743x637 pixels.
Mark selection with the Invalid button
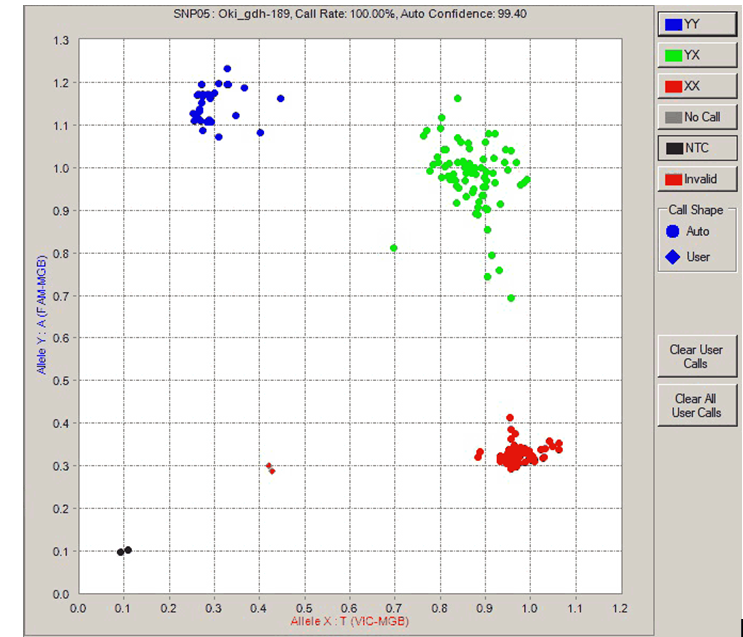click(696, 180)
